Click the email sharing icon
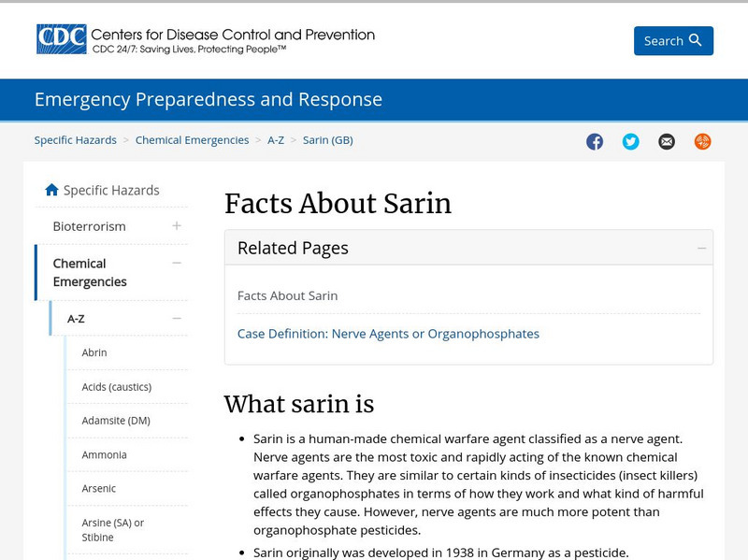The height and width of the screenshot is (560, 748). click(667, 141)
